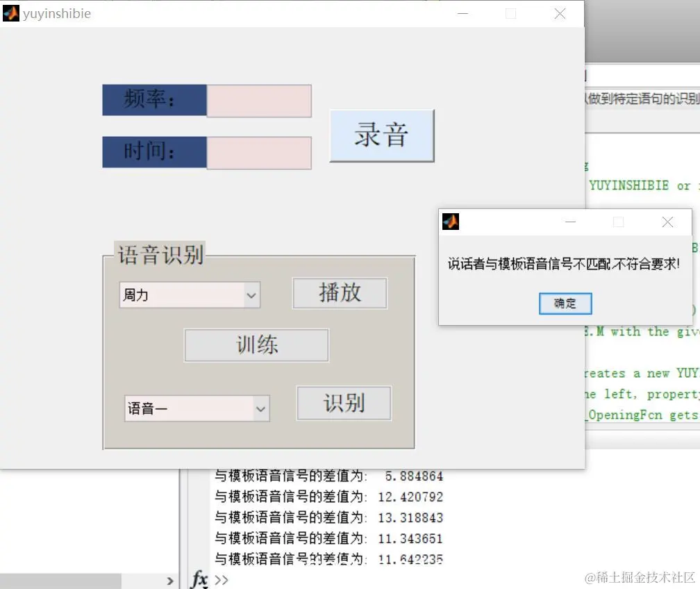
Task: Click the MATLAB logo on the yuyinshibie title bar
Action: pos(10,13)
